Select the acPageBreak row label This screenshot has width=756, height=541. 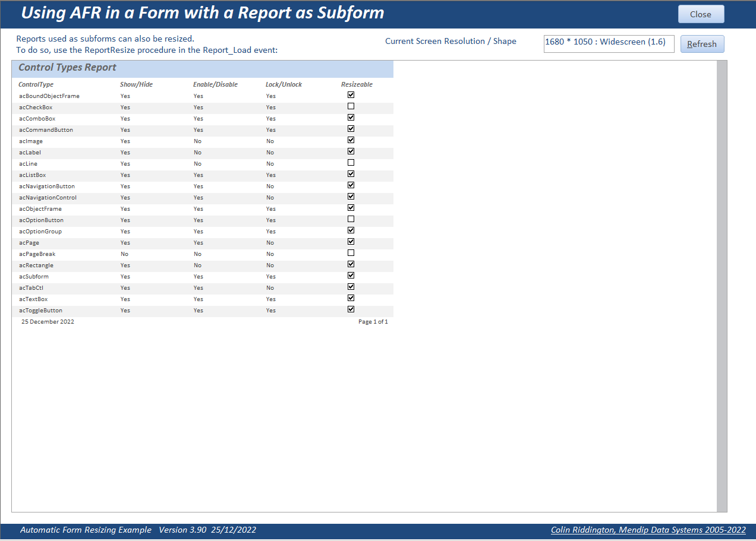pyautogui.click(x=37, y=254)
